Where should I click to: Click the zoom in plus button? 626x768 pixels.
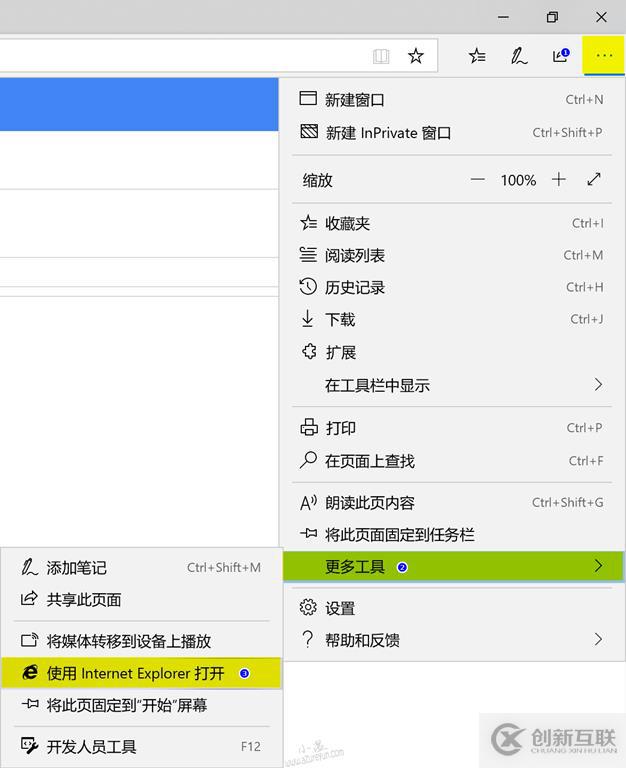pyautogui.click(x=559, y=180)
